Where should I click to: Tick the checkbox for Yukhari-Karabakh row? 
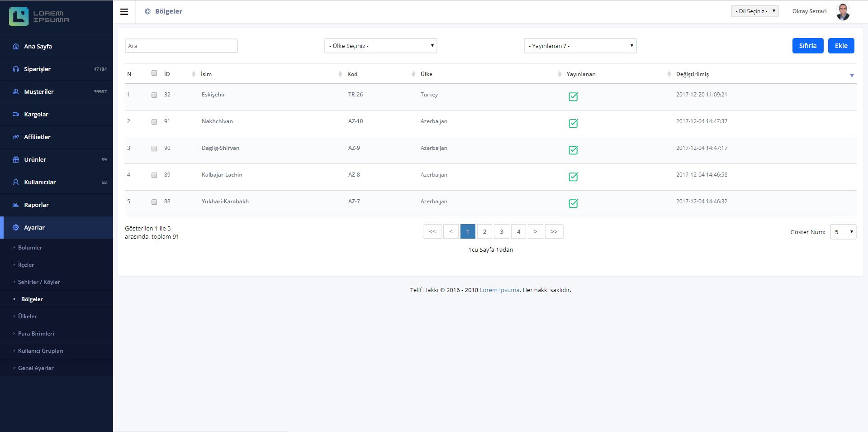pos(154,202)
